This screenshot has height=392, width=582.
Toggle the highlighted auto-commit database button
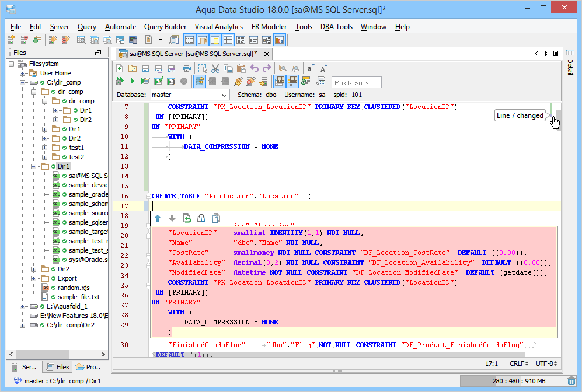[200, 81]
